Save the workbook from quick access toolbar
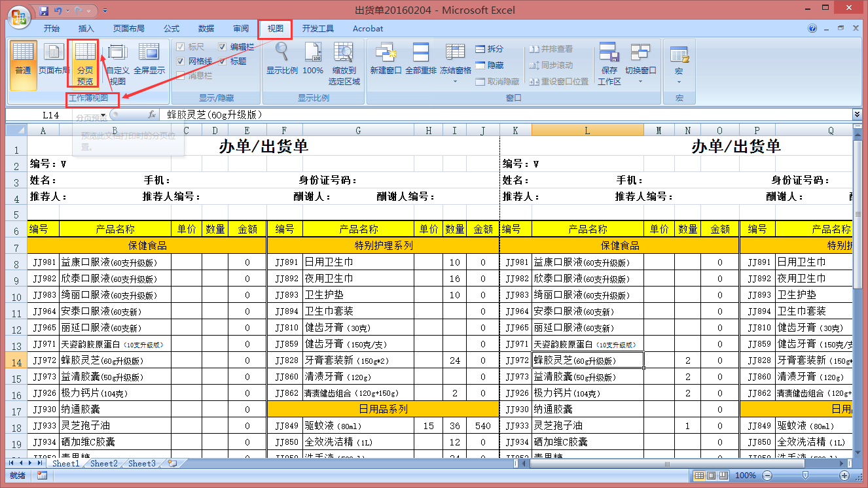This screenshot has width=868, height=488. 44,10
